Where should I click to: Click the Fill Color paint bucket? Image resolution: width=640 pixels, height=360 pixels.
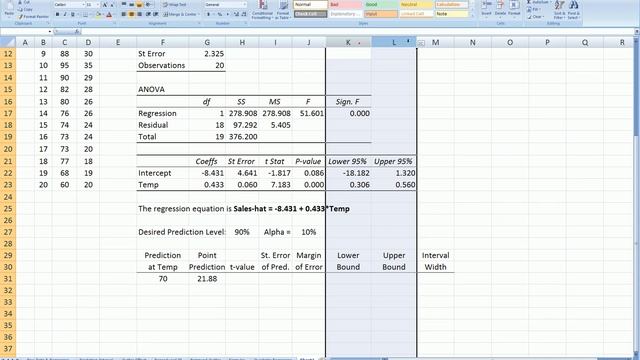click(98, 15)
